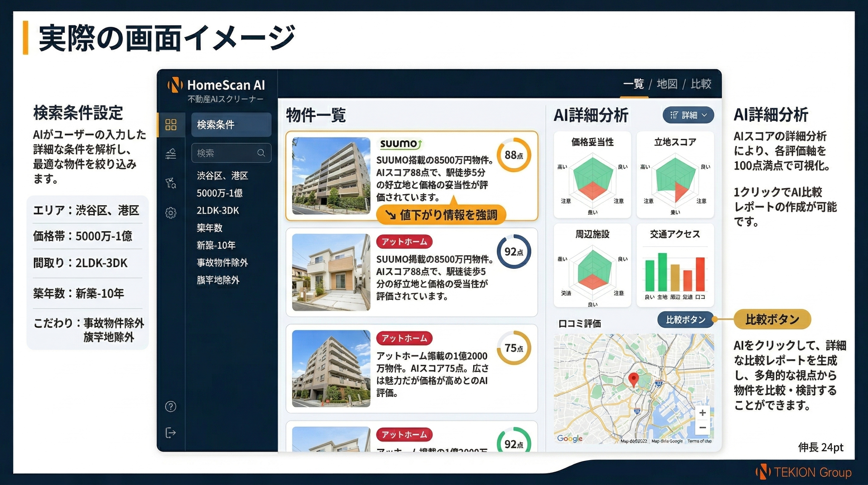Click the HomeScan AI logo icon
This screenshot has width=868, height=485.
click(175, 85)
